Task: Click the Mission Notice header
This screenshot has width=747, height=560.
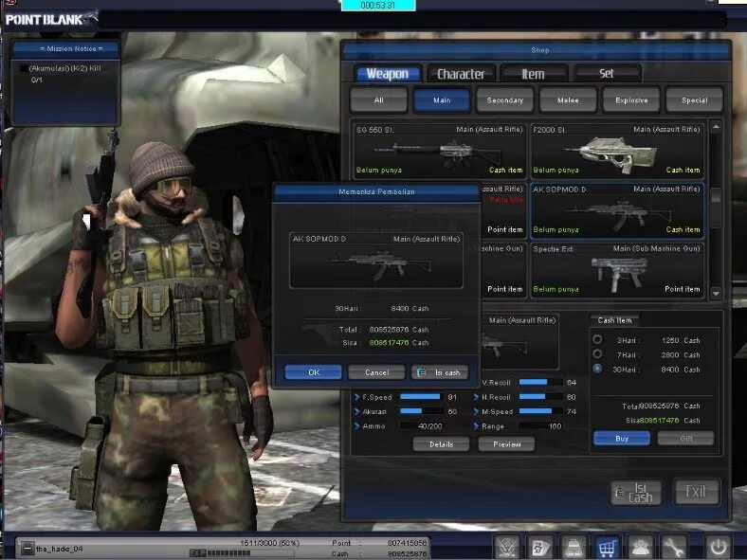Action: [x=65, y=49]
